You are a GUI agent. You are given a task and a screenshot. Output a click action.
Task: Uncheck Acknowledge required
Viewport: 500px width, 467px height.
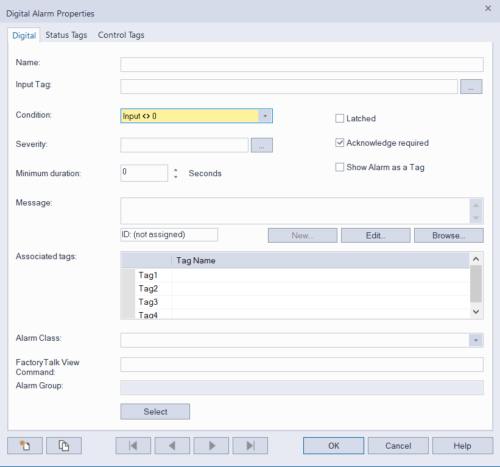click(x=339, y=143)
